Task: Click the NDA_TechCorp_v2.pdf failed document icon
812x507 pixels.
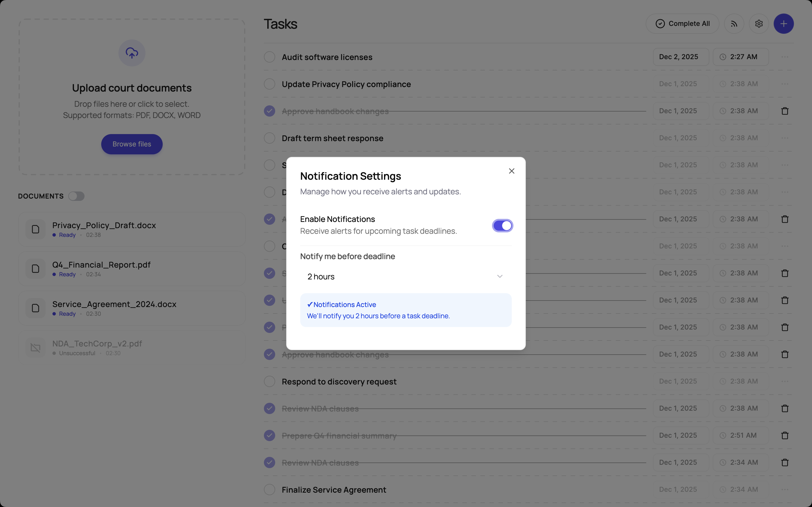Action: 36,348
